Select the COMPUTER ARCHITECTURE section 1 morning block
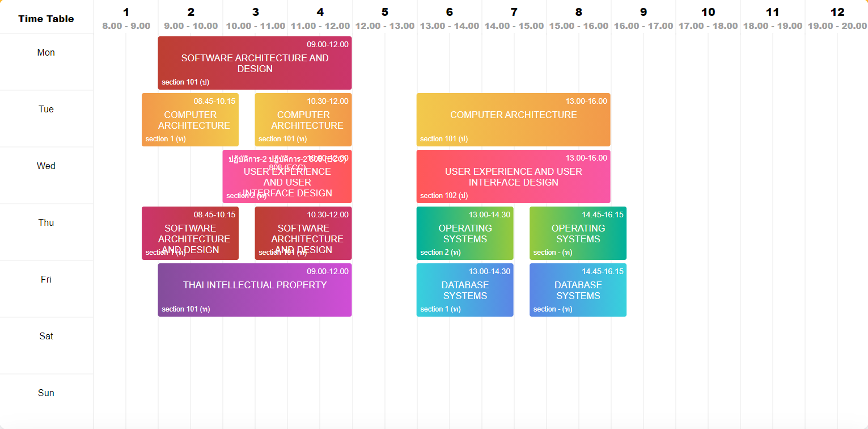 pos(190,119)
